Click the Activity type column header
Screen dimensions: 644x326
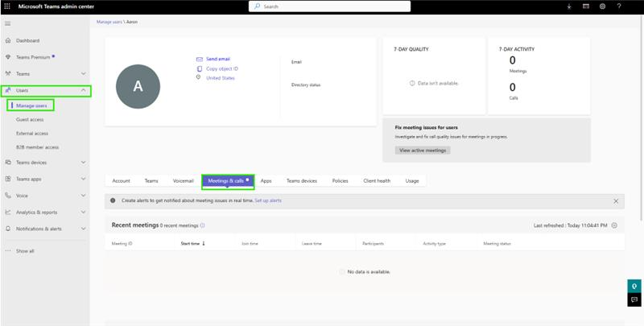[x=434, y=243]
